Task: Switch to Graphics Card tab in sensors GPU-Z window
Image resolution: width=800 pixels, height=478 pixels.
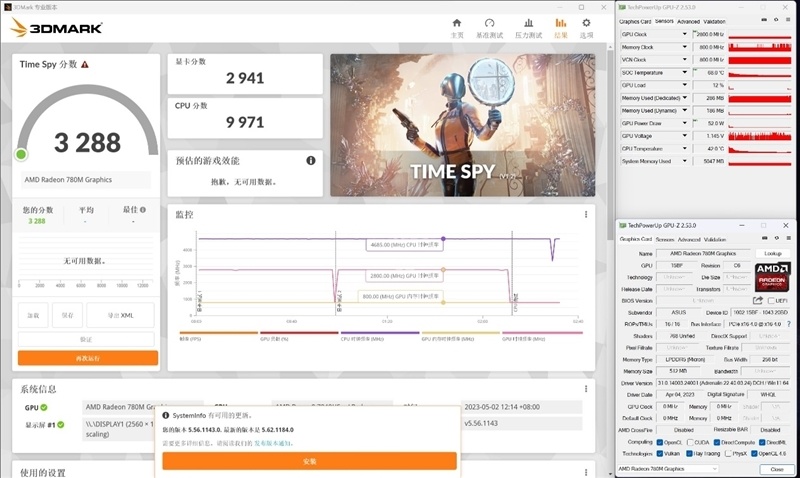Action: (635, 21)
